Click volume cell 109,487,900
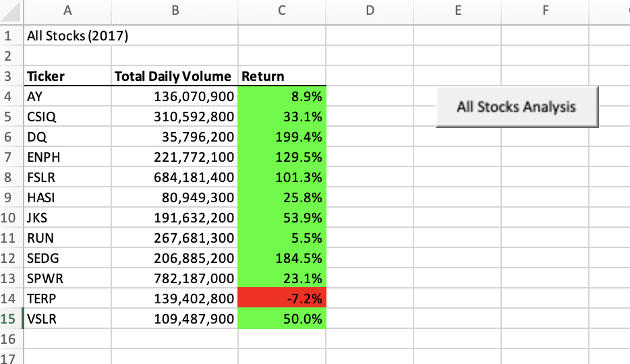This screenshot has height=364, width=630. [x=175, y=319]
